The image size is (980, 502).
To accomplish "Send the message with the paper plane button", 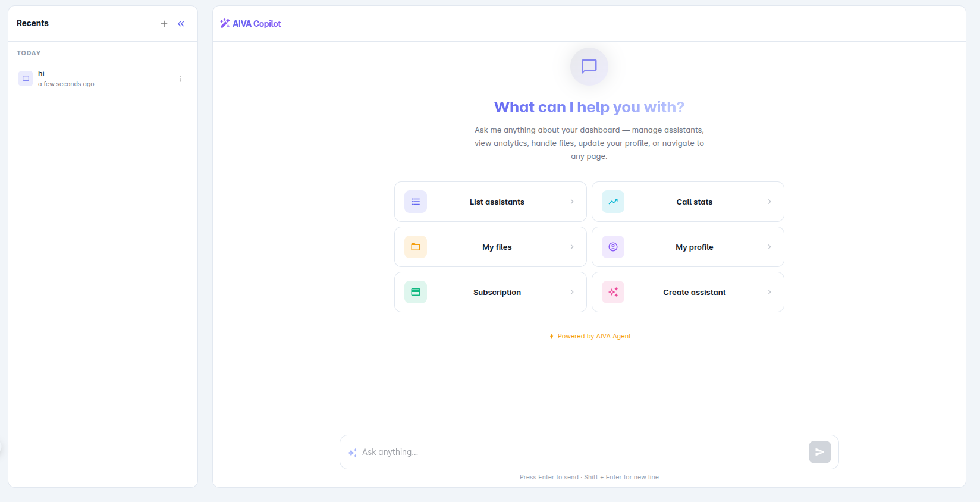I will (820, 452).
